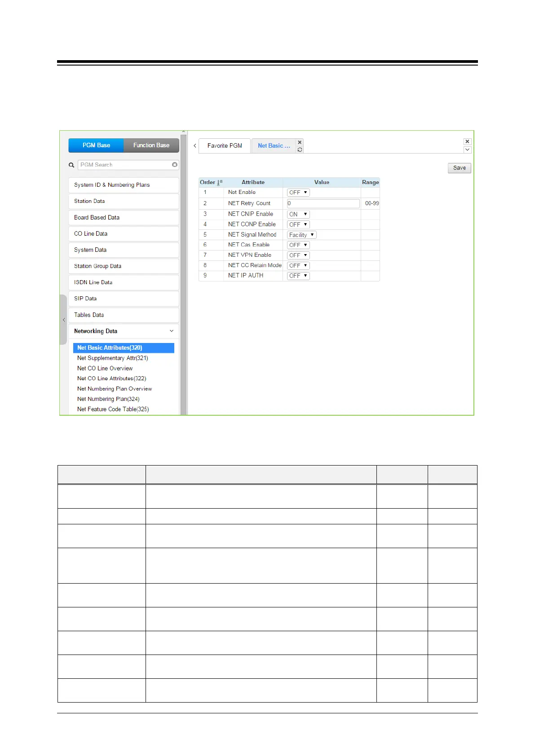This screenshot has height=756, width=535.
Task: Expand the SIP Data menu
Action: point(124,299)
